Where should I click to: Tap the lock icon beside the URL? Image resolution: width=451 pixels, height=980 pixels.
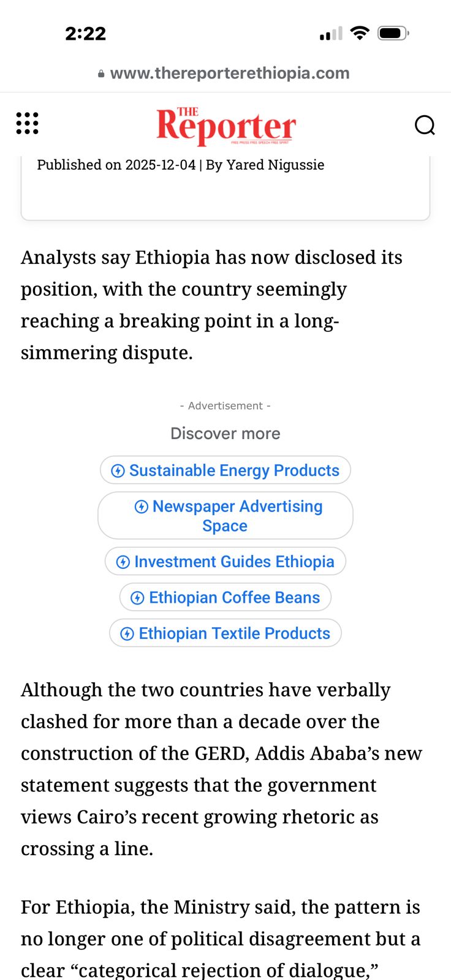(x=101, y=73)
